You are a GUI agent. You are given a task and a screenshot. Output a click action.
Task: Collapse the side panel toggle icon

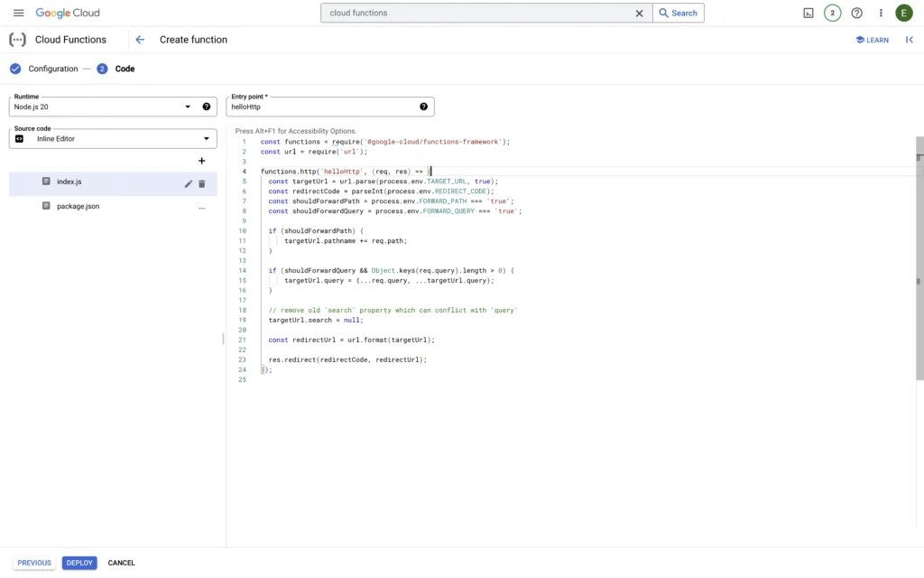(x=910, y=40)
